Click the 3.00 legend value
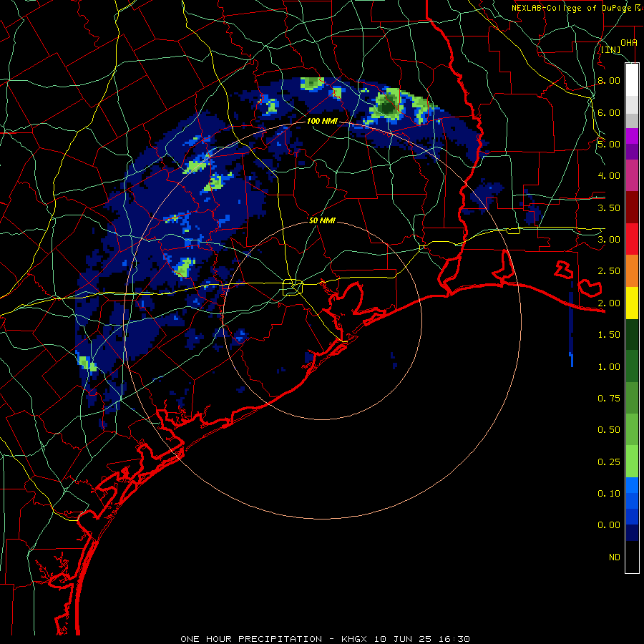 (x=609, y=240)
